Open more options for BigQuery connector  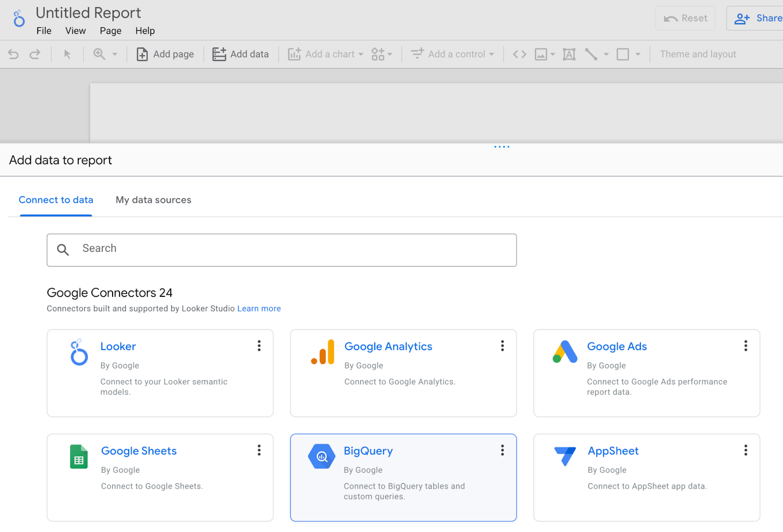click(502, 450)
